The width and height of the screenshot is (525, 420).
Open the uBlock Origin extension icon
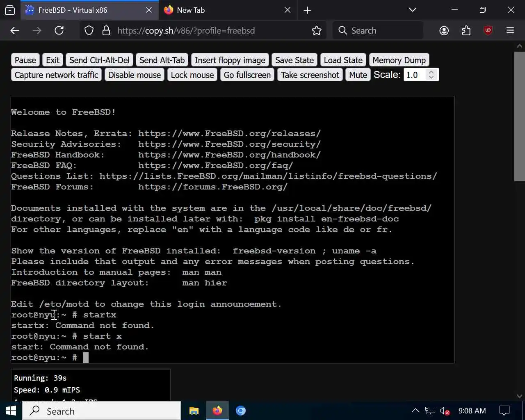tap(488, 31)
